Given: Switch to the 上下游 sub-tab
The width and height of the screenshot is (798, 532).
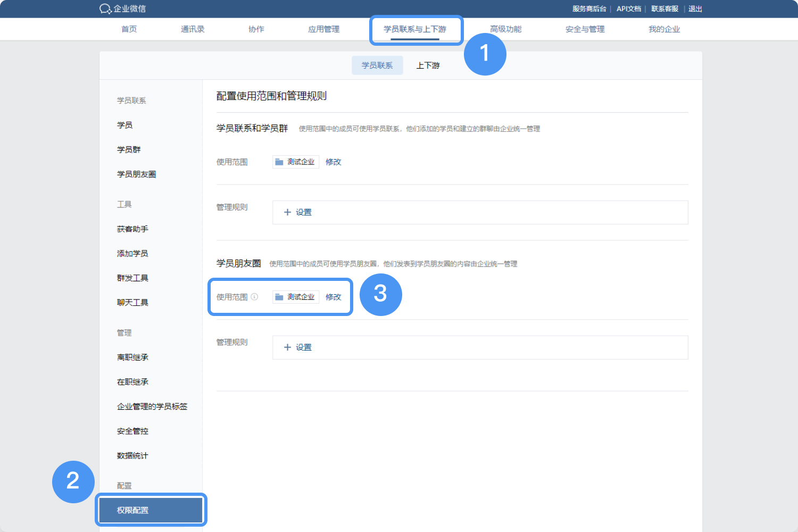Looking at the screenshot, I should coord(428,65).
